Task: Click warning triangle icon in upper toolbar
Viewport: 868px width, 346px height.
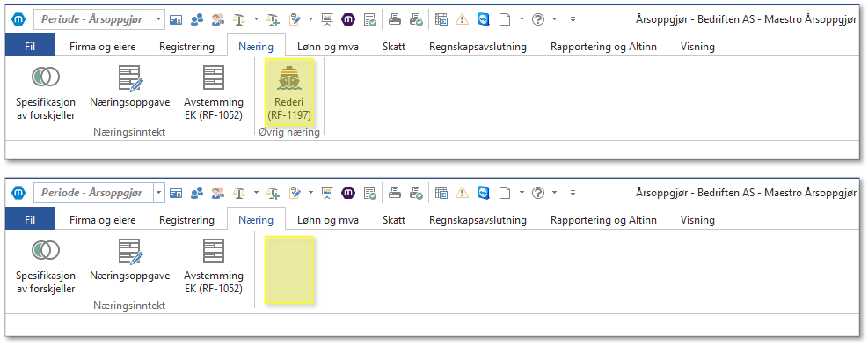Action: (463, 20)
